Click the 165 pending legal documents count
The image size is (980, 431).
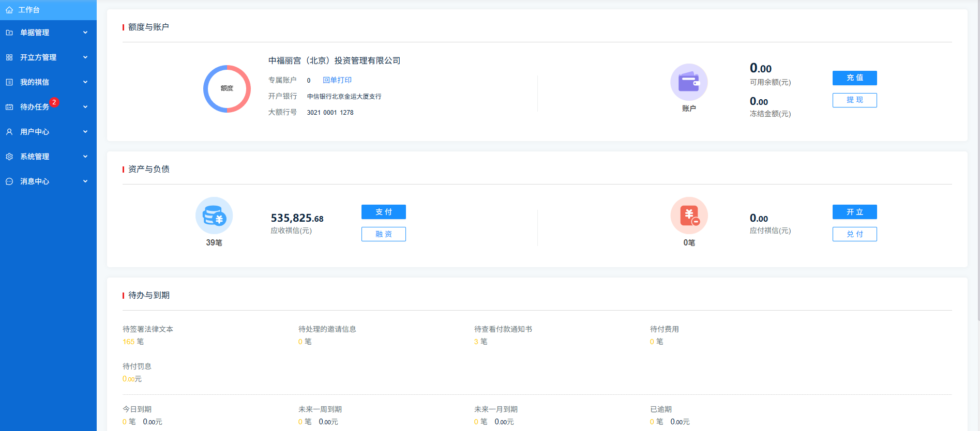click(x=128, y=342)
